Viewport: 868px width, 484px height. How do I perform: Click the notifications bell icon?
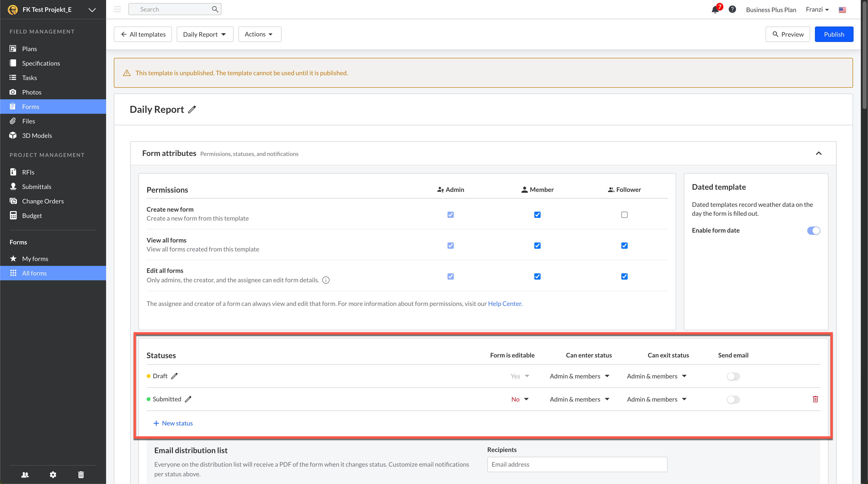tap(715, 9)
